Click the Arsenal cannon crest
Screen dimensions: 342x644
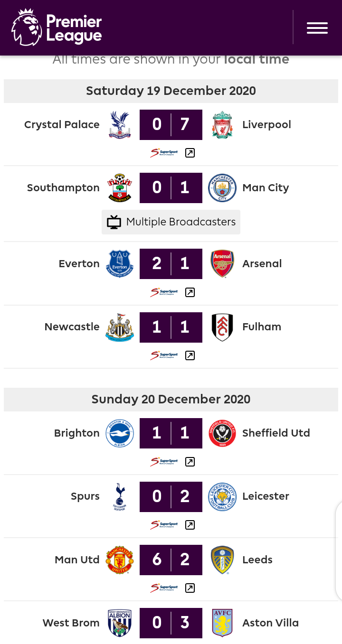click(x=222, y=264)
